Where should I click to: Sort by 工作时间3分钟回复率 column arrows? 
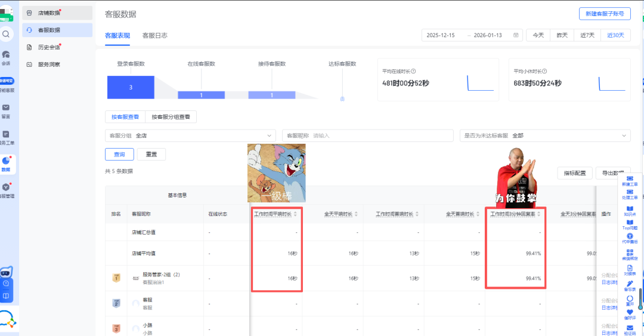(538, 214)
